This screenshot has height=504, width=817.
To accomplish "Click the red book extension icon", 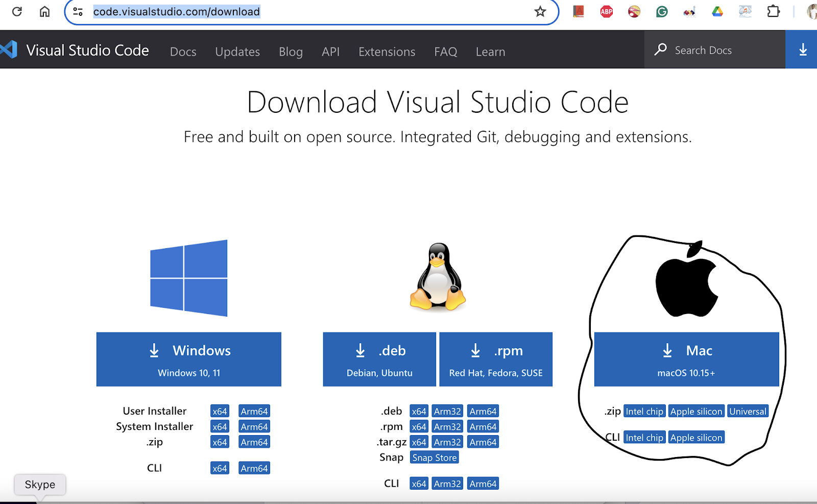I will [x=579, y=11].
